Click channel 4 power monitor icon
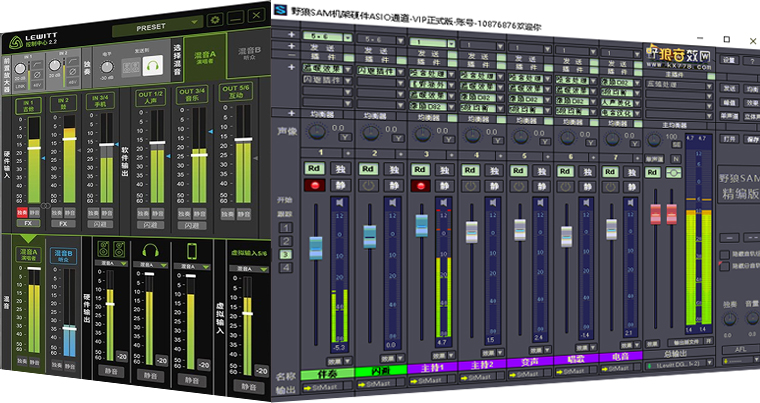 click(469, 186)
